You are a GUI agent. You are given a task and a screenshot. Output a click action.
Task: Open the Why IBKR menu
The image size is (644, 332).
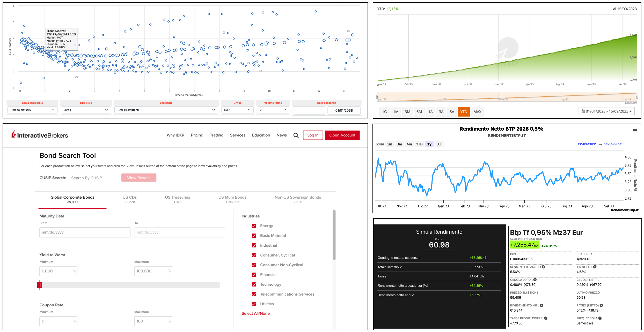point(175,135)
